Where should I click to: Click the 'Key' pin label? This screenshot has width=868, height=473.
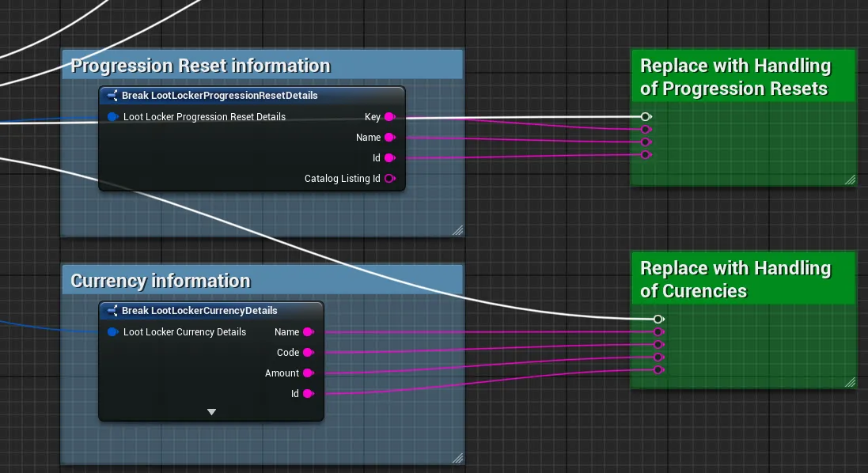tap(373, 117)
